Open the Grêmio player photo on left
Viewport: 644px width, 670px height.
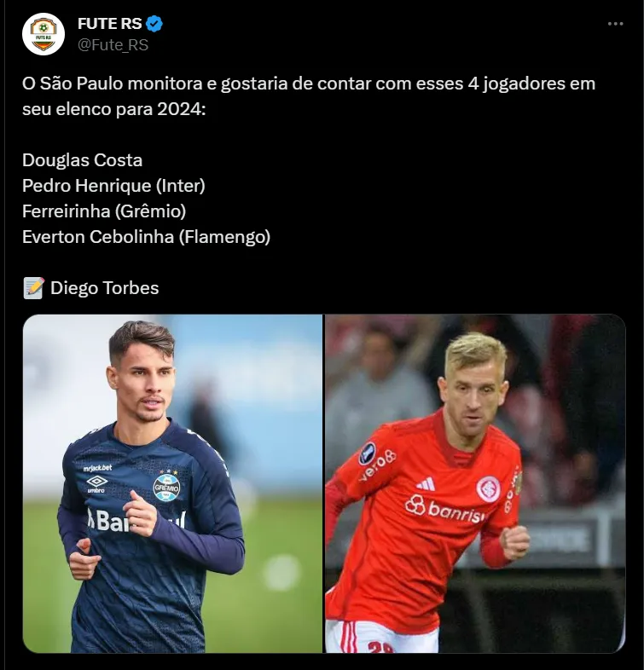pyautogui.click(x=172, y=483)
